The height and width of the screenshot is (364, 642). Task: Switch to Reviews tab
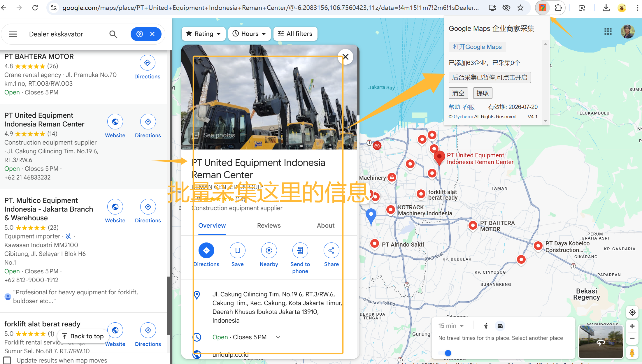269,226
